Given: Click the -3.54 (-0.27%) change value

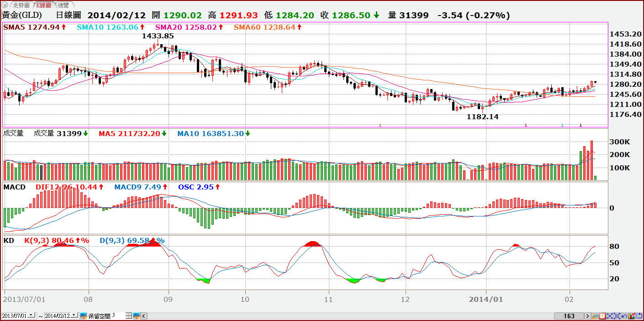Looking at the screenshot, I should 474,15.
